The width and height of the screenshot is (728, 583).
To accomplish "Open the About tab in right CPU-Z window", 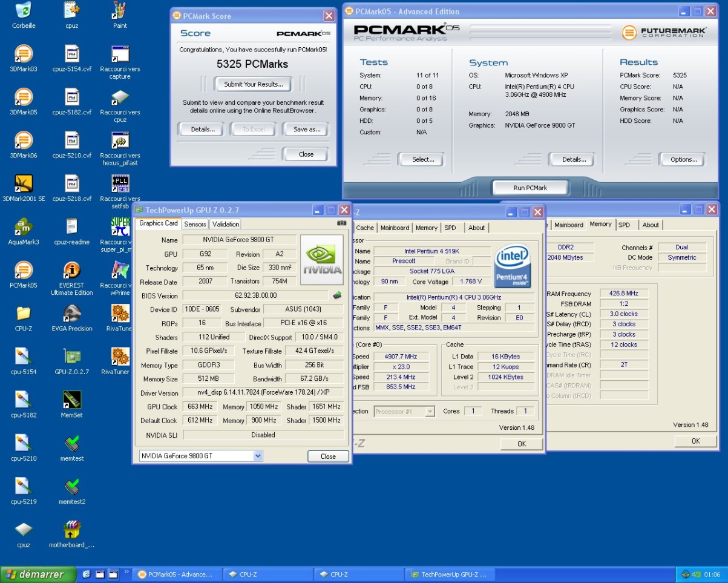I will point(651,225).
